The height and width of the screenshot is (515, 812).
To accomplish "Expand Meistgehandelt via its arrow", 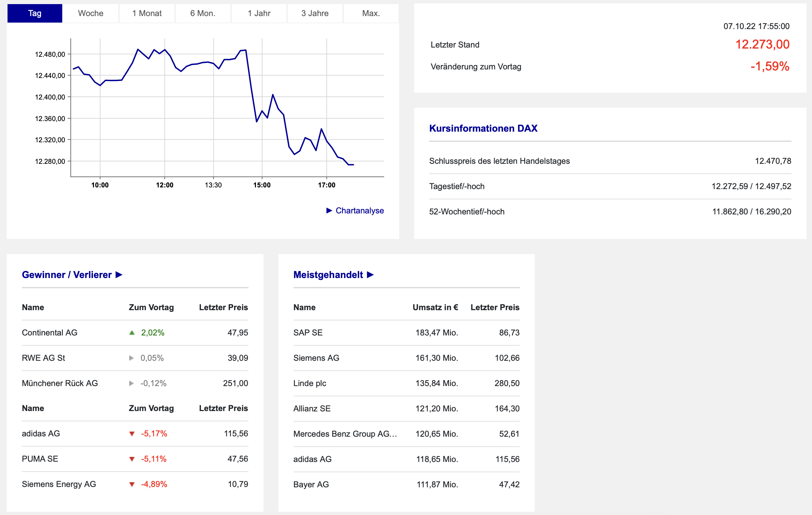I will pyautogui.click(x=370, y=275).
